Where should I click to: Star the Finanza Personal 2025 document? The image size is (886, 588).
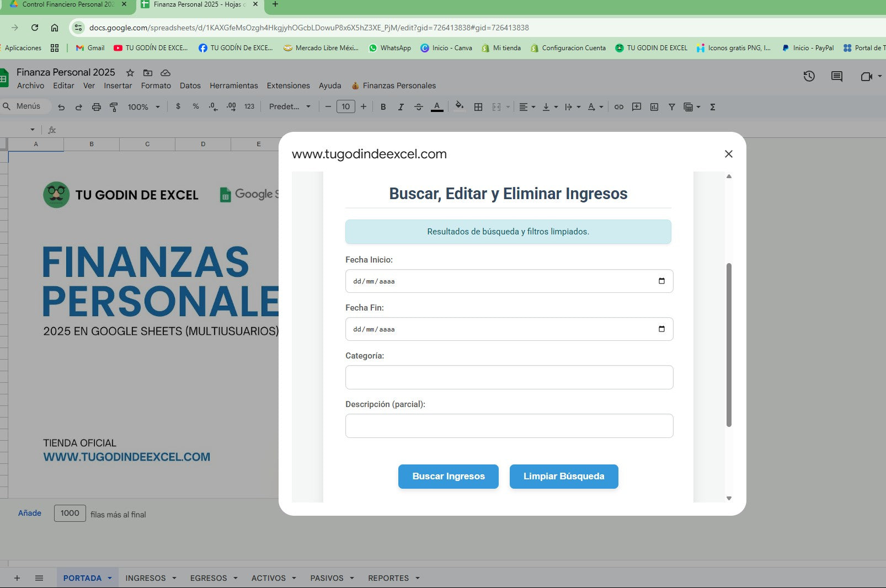tap(130, 73)
